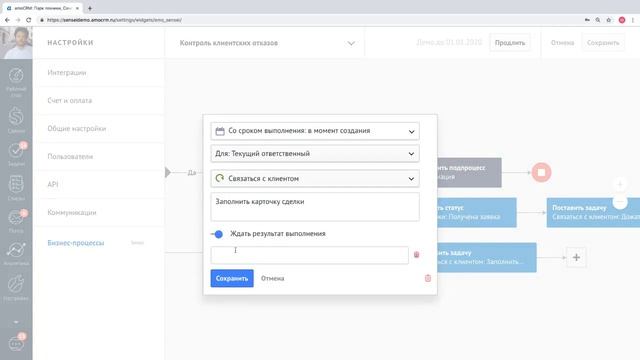Screen dimensions: 640x360
Task: Open the tasks checkmark icon in sidebar
Action: (16, 151)
